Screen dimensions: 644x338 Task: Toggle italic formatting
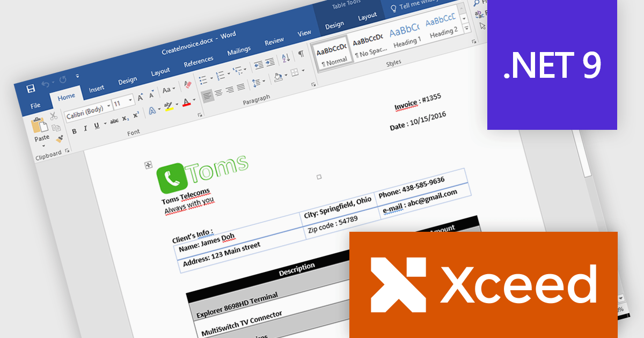click(x=85, y=128)
